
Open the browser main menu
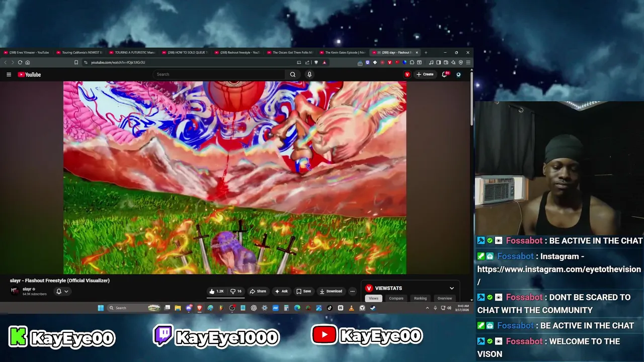pos(468,62)
